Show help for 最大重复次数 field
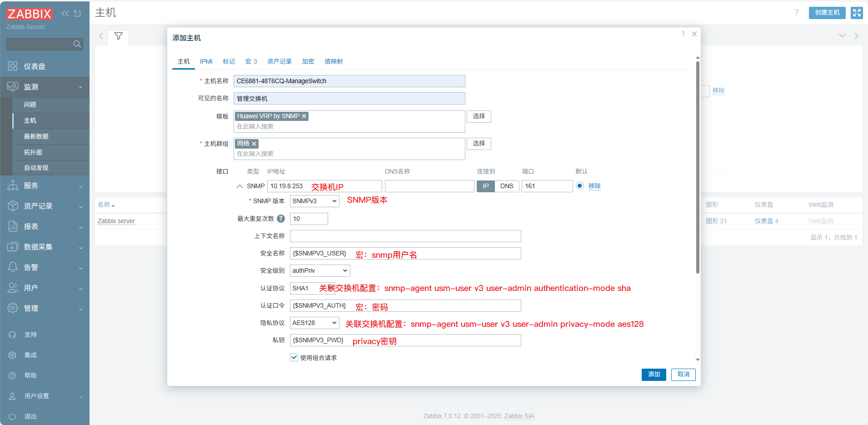 click(x=281, y=219)
